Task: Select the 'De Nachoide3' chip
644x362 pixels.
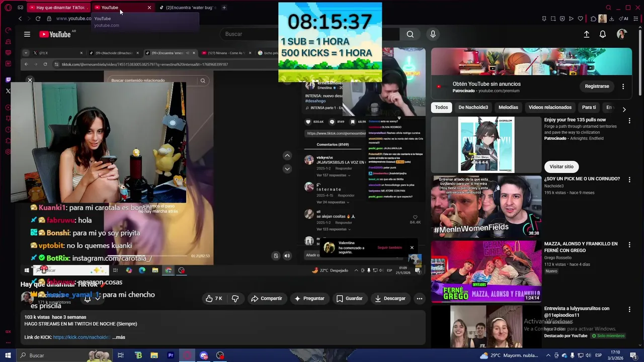Action: click(x=473, y=107)
